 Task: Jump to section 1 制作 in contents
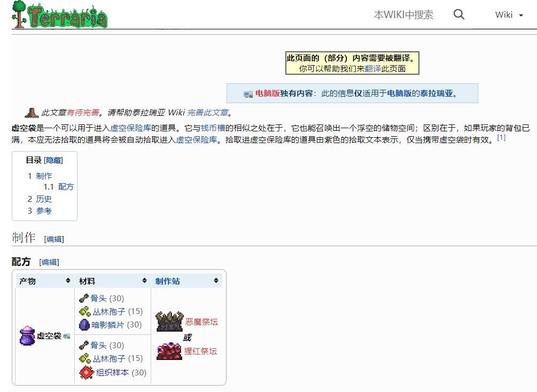pos(44,176)
